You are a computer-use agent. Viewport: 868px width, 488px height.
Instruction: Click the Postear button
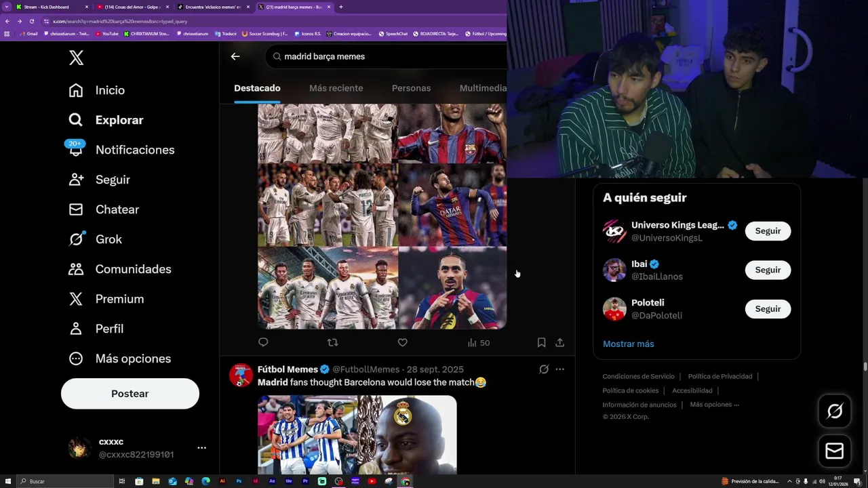tap(130, 394)
